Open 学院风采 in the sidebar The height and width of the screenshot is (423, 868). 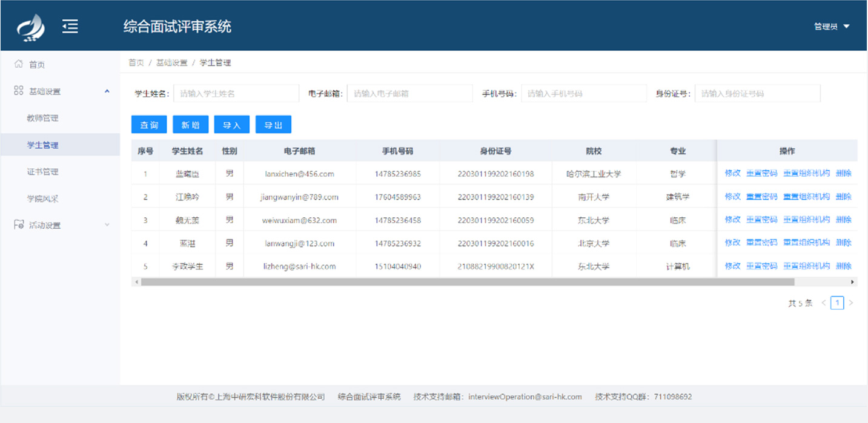[x=42, y=198]
